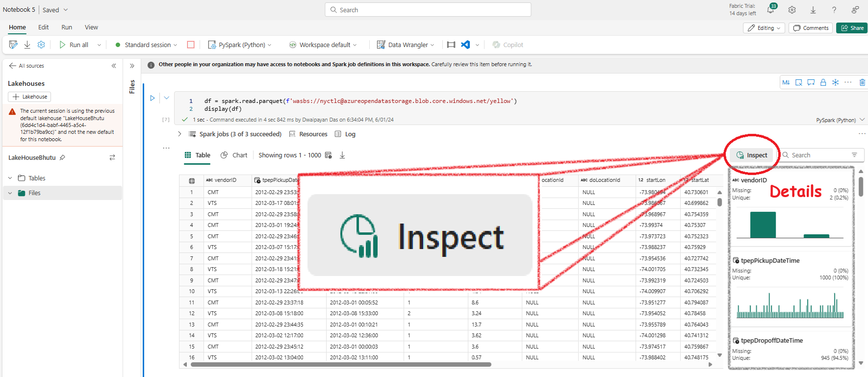Click the table grid header corner icon
Screen dimensions: 868x377
[x=192, y=180]
